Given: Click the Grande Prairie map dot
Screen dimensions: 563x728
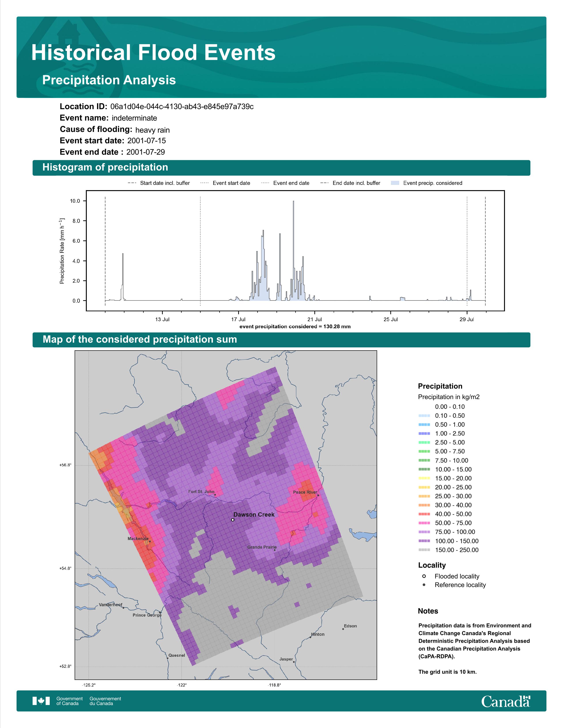Looking at the screenshot, I should point(274,550).
